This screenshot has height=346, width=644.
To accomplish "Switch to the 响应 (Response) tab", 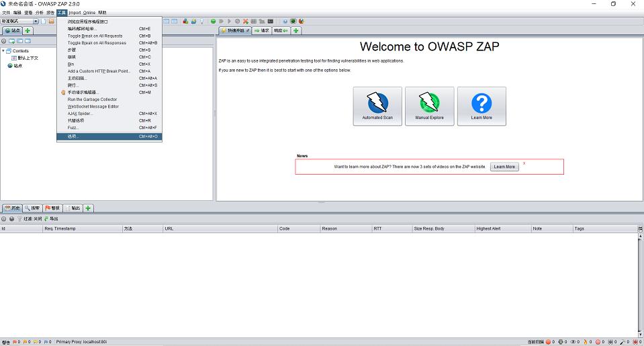I will pyautogui.click(x=281, y=30).
